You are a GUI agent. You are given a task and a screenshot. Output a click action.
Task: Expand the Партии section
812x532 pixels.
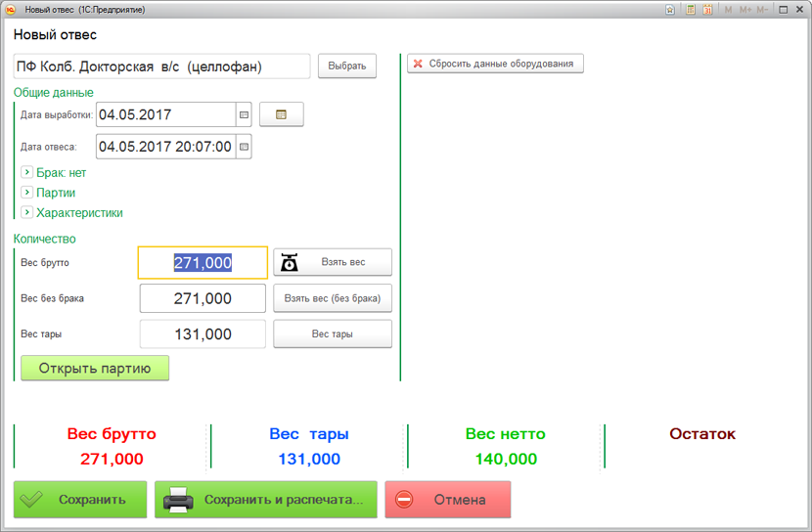pyautogui.click(x=27, y=193)
